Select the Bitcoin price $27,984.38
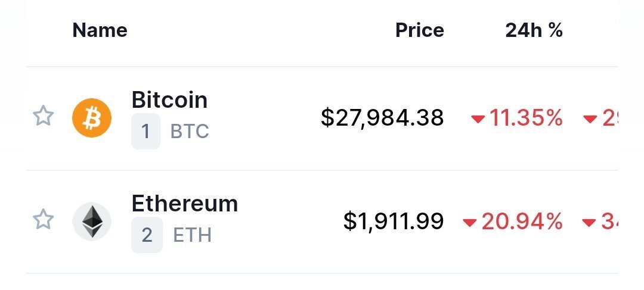The width and height of the screenshot is (644, 290). coord(382,118)
